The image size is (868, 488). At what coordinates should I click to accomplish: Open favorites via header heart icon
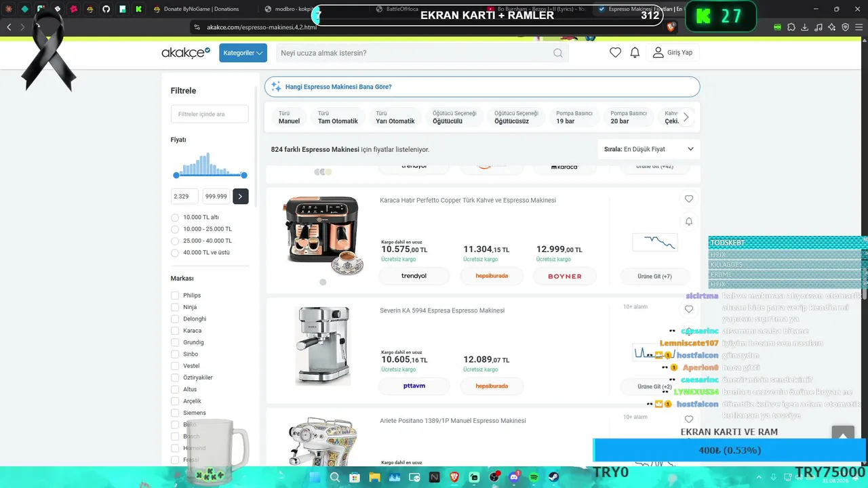click(615, 53)
